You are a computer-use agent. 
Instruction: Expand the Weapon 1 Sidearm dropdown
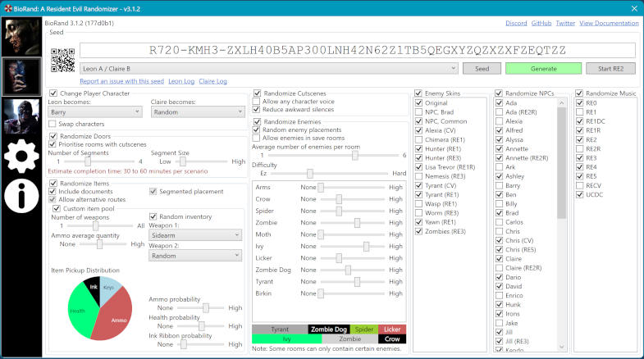coord(195,235)
